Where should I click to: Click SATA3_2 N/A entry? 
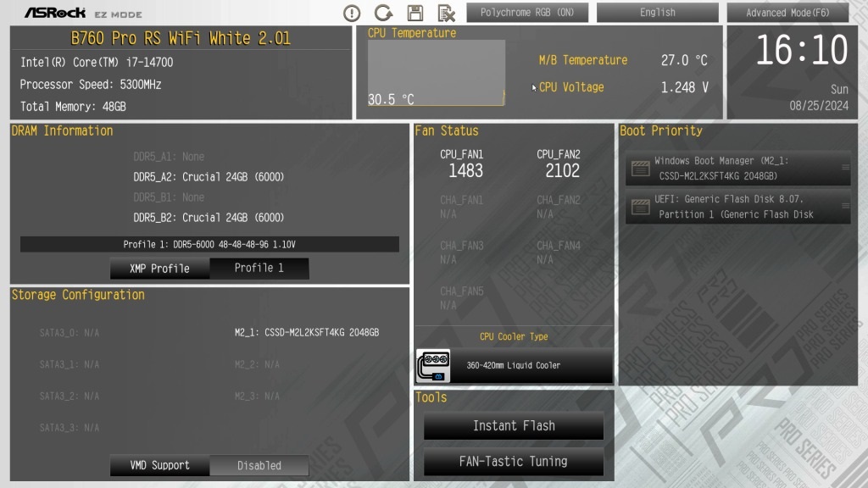(70, 396)
